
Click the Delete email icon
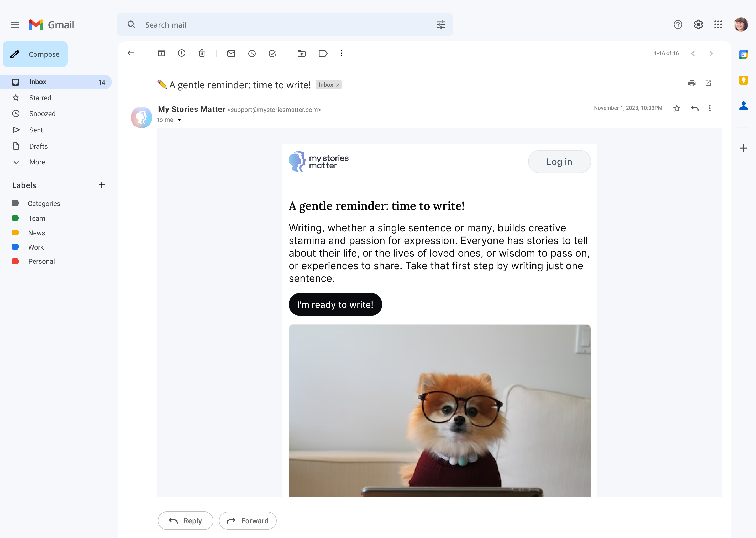click(202, 54)
